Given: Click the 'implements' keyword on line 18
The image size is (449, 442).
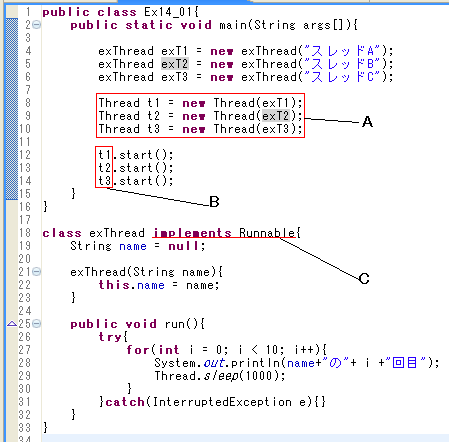Looking at the screenshot, I should pos(192,233).
